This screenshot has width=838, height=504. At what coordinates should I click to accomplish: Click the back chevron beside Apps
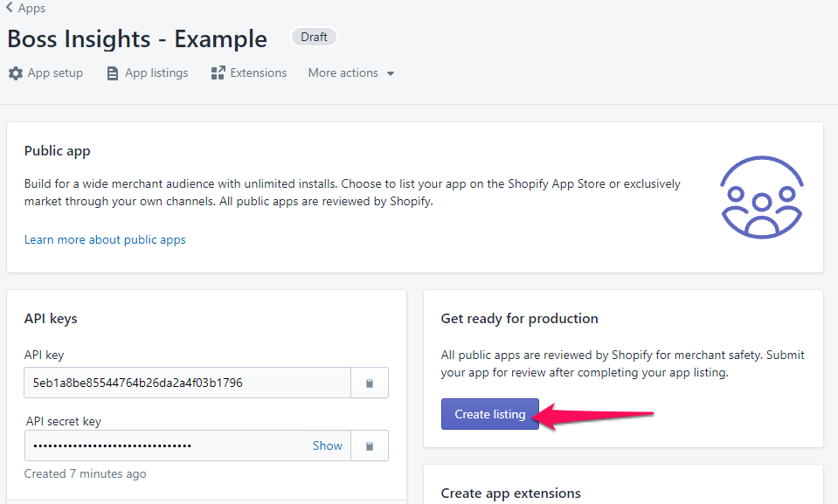[9, 8]
